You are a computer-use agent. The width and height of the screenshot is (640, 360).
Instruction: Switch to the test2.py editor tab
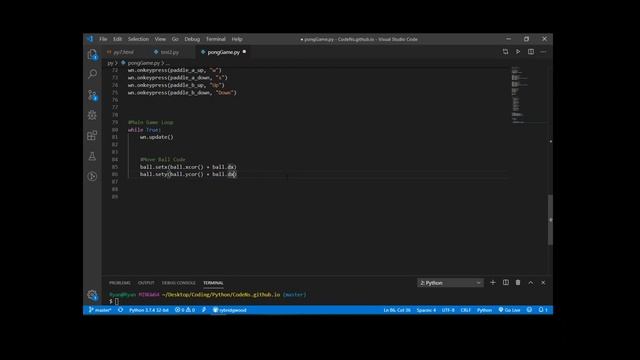click(169, 52)
